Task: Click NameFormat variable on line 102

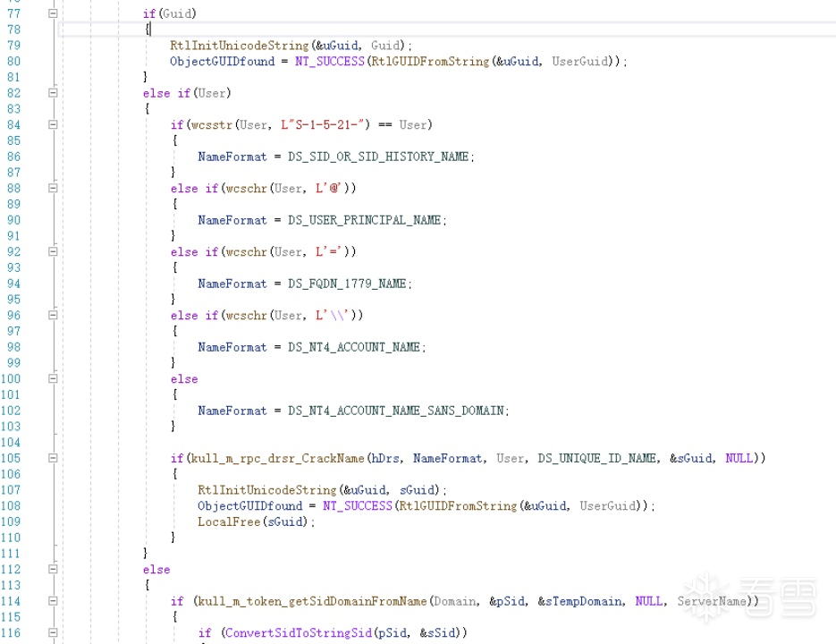Action: click(x=232, y=411)
